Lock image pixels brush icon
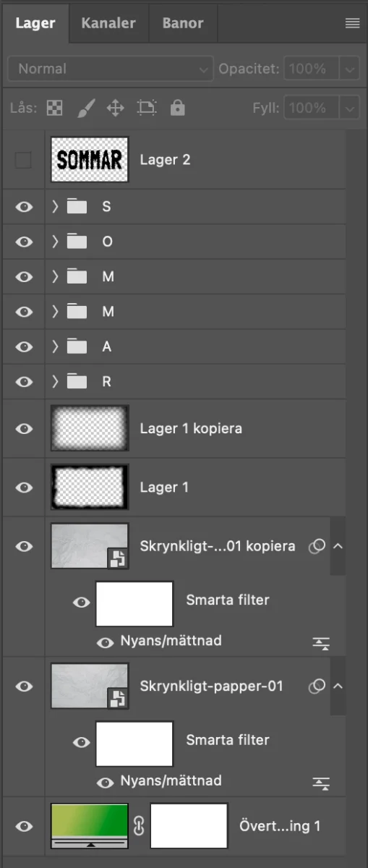This screenshot has width=368, height=868. point(85,109)
